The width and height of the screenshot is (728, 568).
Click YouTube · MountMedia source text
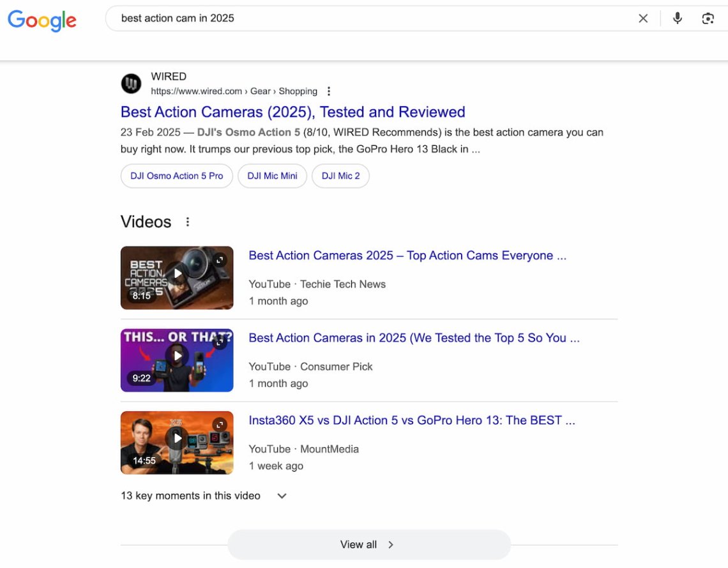point(303,449)
